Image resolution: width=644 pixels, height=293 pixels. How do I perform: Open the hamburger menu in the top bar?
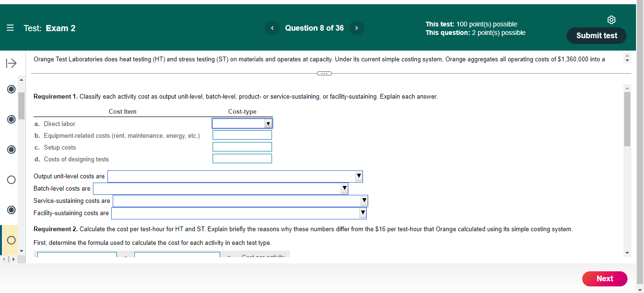tap(10, 28)
